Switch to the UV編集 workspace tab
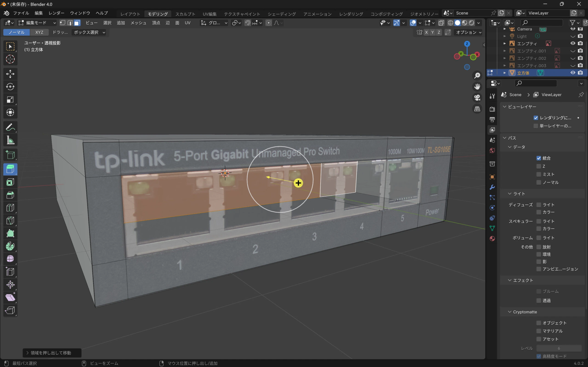Image resolution: width=588 pixels, height=367 pixels. pyautogui.click(x=209, y=14)
